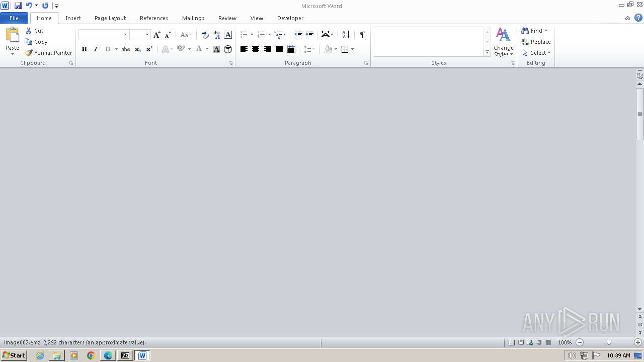
Task: Toggle Show/Hide paragraph marks
Action: click(x=362, y=35)
